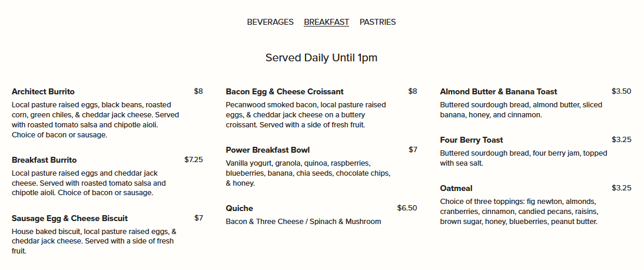The height and width of the screenshot is (270, 644).
Task: Click the Four Berry Toast description
Action: tap(523, 158)
